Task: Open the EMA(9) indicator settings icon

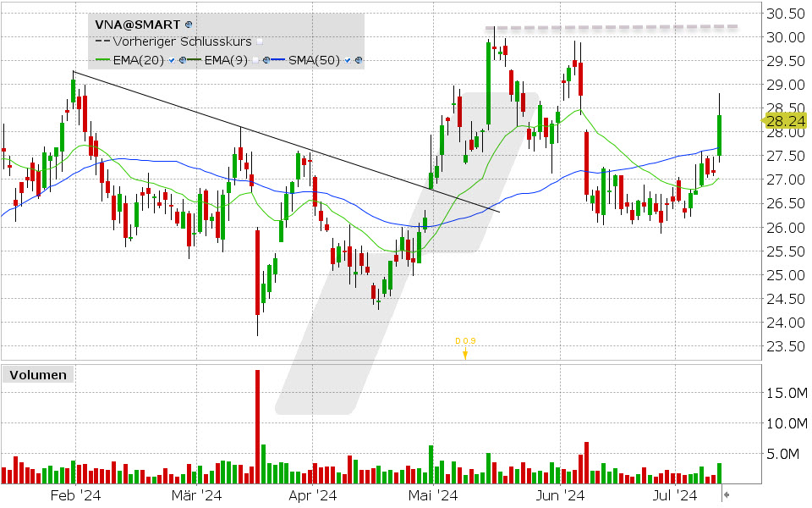Action: [x=266, y=60]
